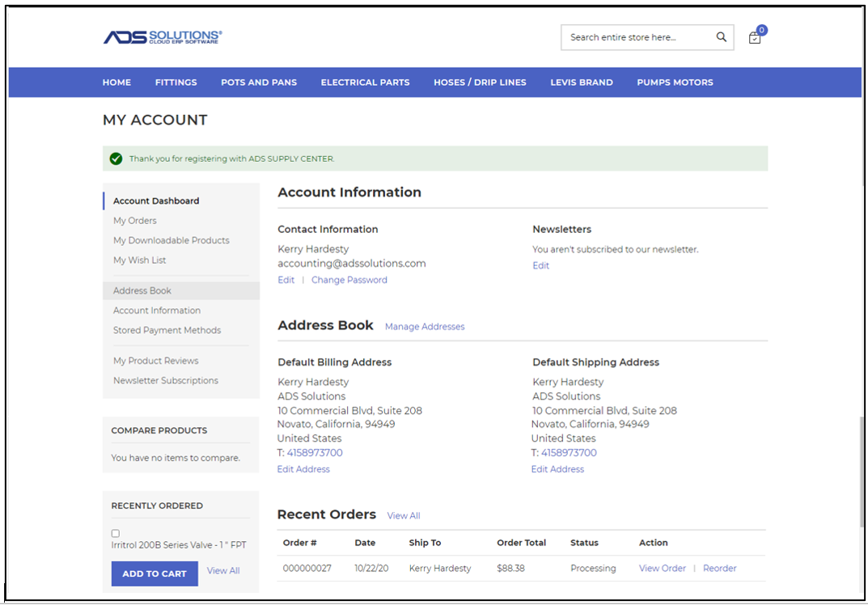This screenshot has width=868, height=605.
Task: Check the Irritrol 200B Series Valve checkbox
Action: (x=116, y=534)
